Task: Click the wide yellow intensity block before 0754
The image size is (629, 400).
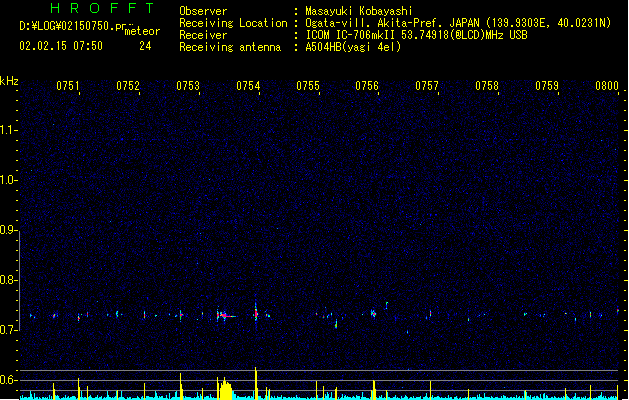Action: pos(225,389)
